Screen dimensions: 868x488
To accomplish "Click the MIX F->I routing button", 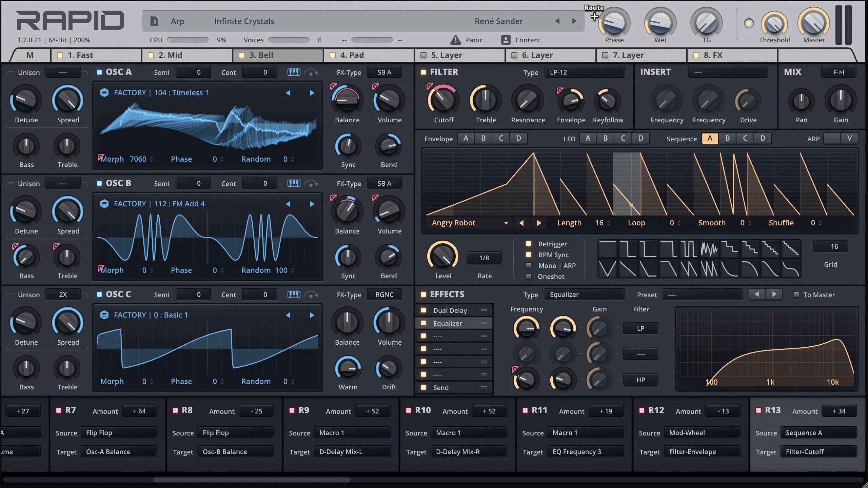I will tap(839, 72).
